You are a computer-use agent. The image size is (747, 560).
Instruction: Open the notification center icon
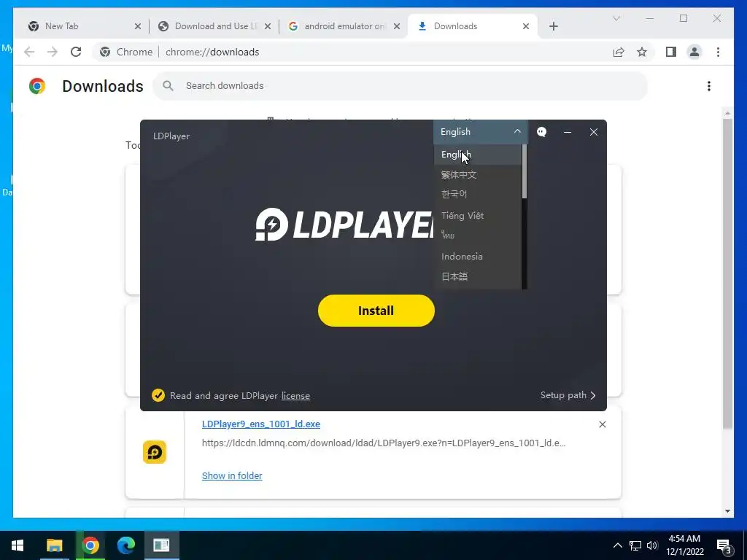[724, 545]
